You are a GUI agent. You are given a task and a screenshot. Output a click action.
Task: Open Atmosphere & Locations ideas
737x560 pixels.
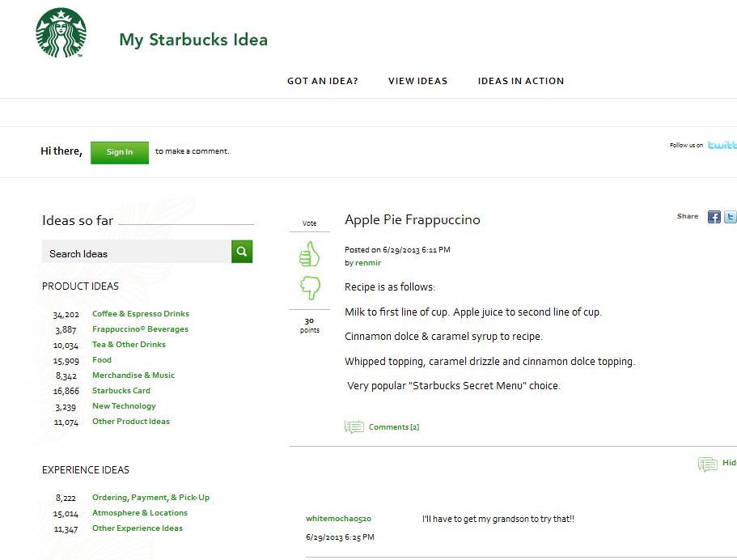pos(140,513)
